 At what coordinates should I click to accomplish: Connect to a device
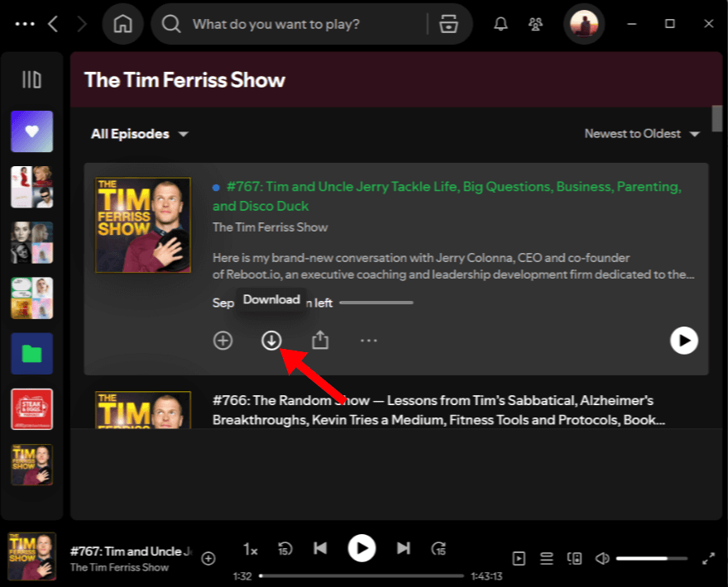click(574, 558)
